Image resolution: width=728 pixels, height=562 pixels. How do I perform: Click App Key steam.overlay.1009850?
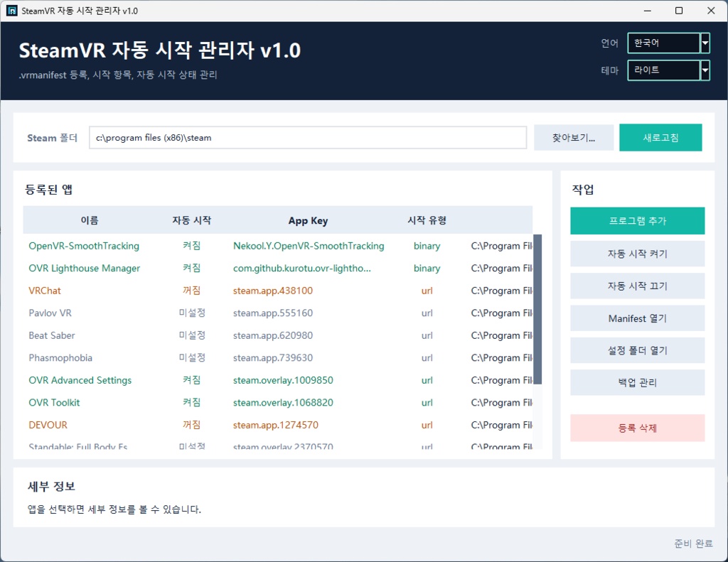point(283,380)
